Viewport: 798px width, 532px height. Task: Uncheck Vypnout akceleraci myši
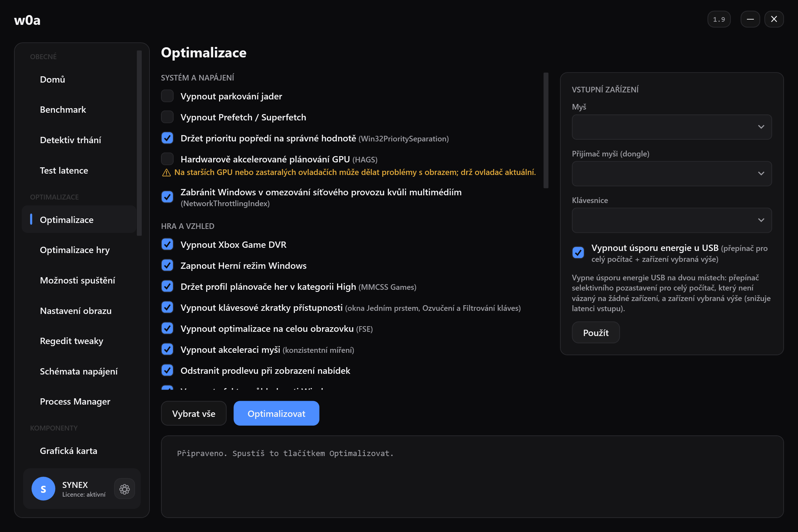[x=167, y=349]
